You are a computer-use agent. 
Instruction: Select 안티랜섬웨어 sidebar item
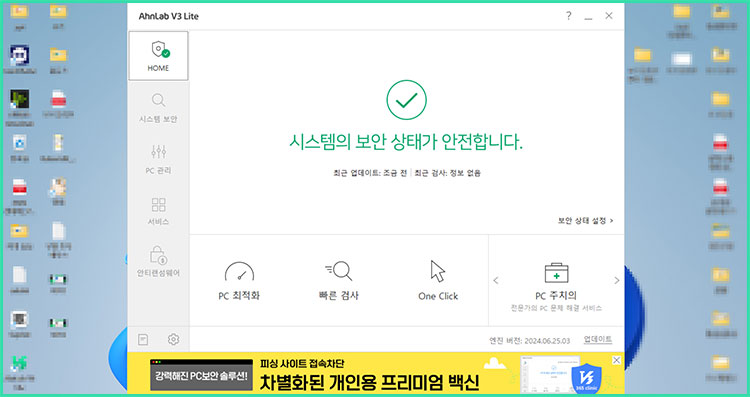(158, 262)
